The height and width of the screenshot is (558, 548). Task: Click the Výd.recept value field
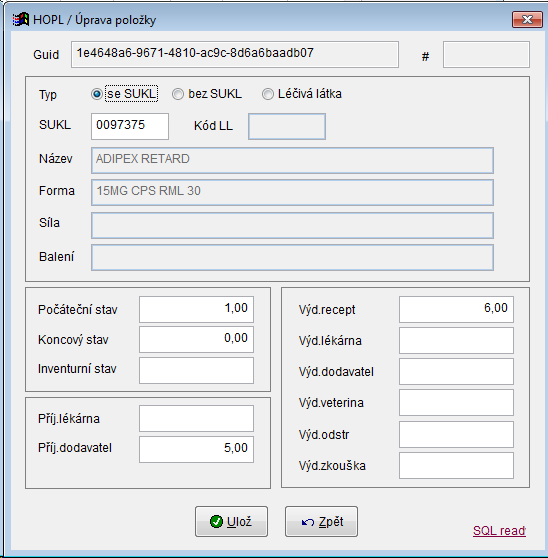pos(456,309)
